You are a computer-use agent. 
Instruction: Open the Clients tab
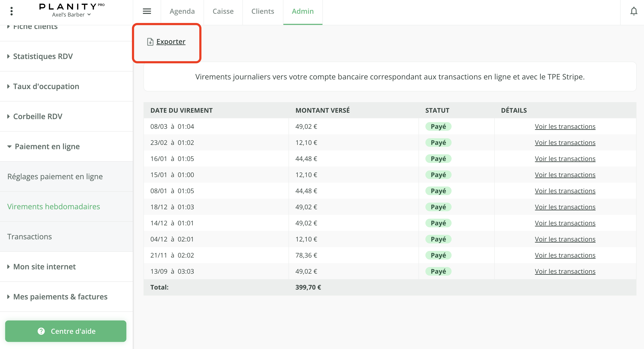(x=263, y=11)
